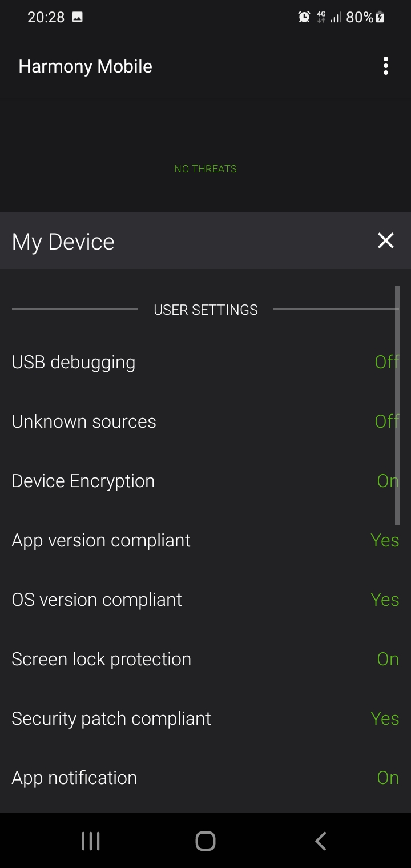
Task: Tap the USB debugging Off status
Action: point(386,362)
